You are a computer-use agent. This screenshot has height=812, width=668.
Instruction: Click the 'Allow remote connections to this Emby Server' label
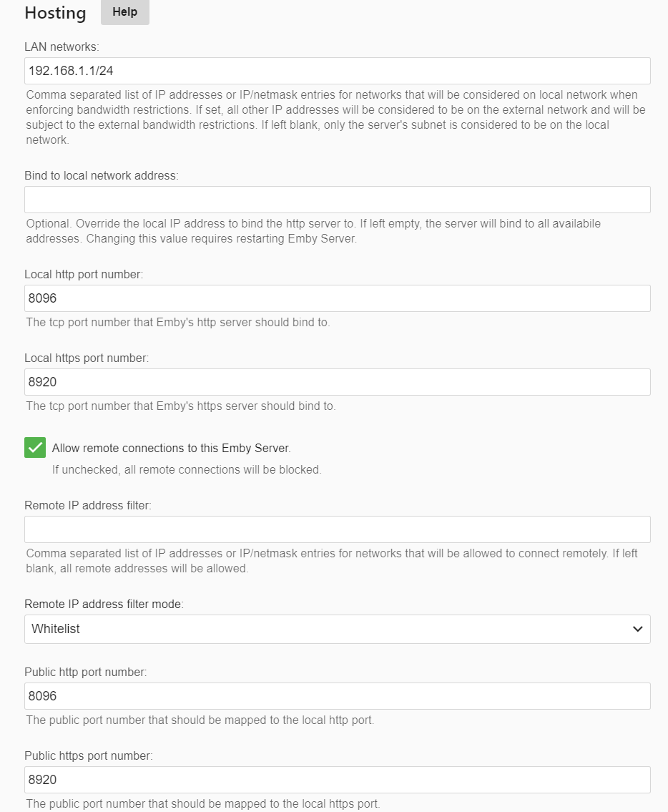click(171, 448)
